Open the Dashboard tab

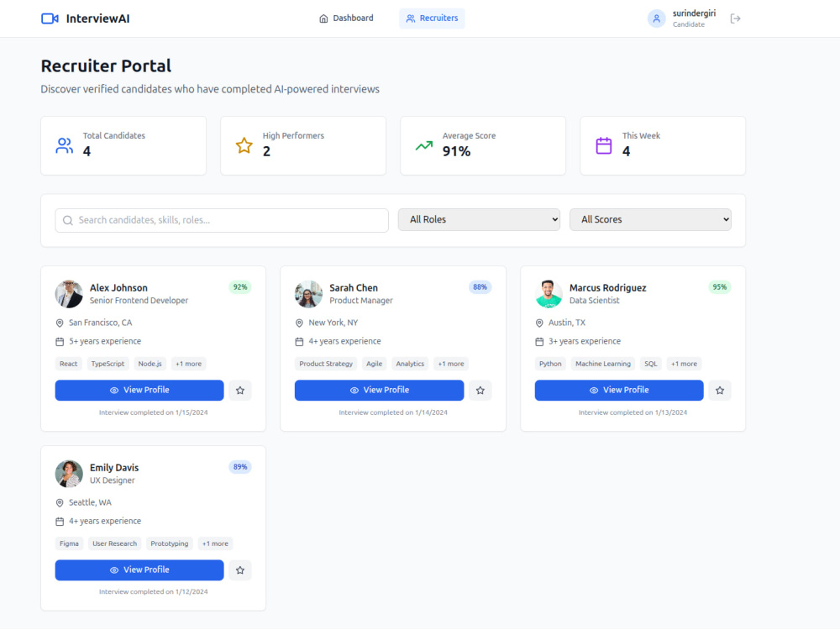(x=346, y=18)
